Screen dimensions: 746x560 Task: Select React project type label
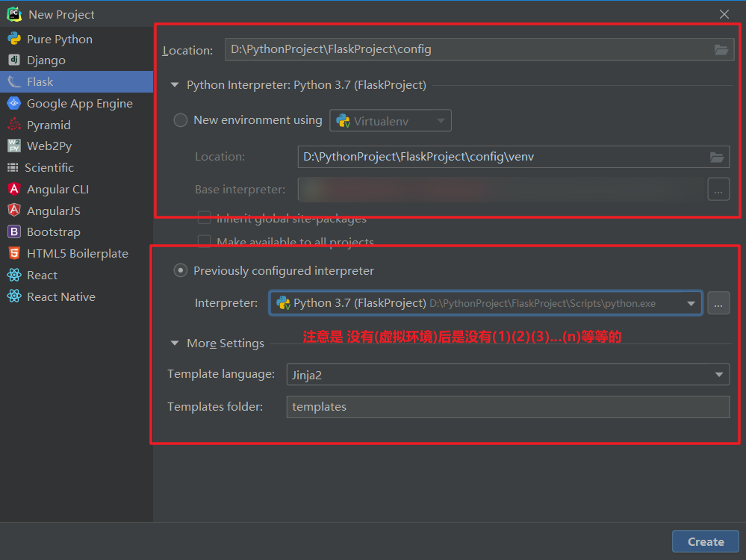click(x=43, y=275)
